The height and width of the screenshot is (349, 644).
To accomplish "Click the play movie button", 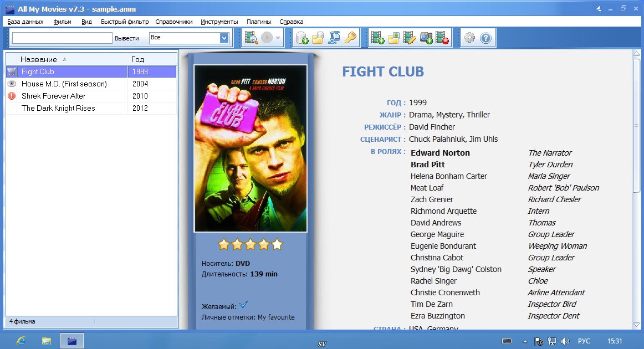I will coord(267,38).
